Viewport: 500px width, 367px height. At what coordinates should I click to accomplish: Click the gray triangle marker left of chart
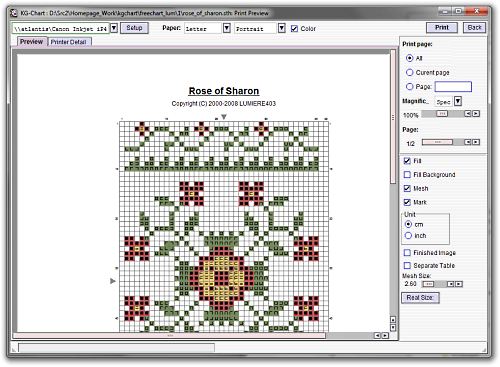pos(113,281)
